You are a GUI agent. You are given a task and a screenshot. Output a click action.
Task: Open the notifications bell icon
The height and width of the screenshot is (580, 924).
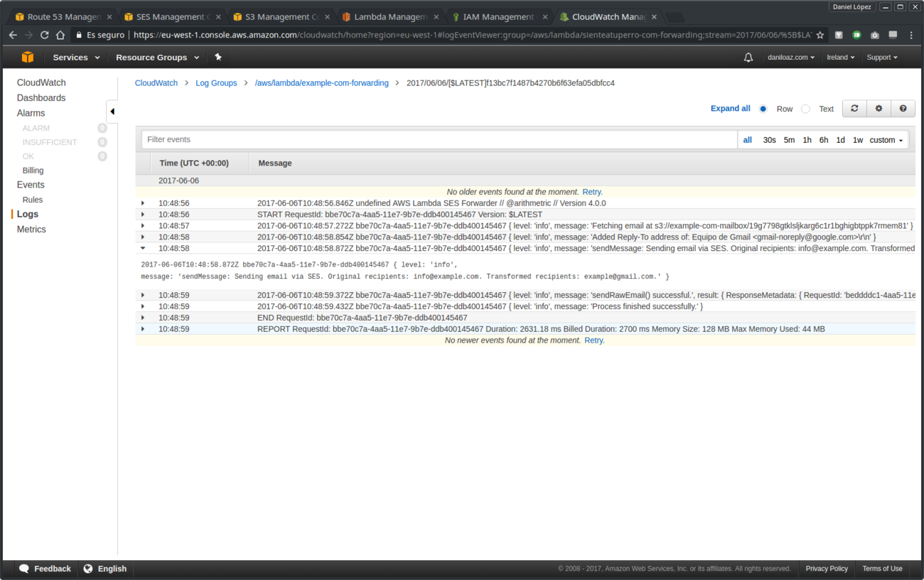pyautogui.click(x=748, y=57)
